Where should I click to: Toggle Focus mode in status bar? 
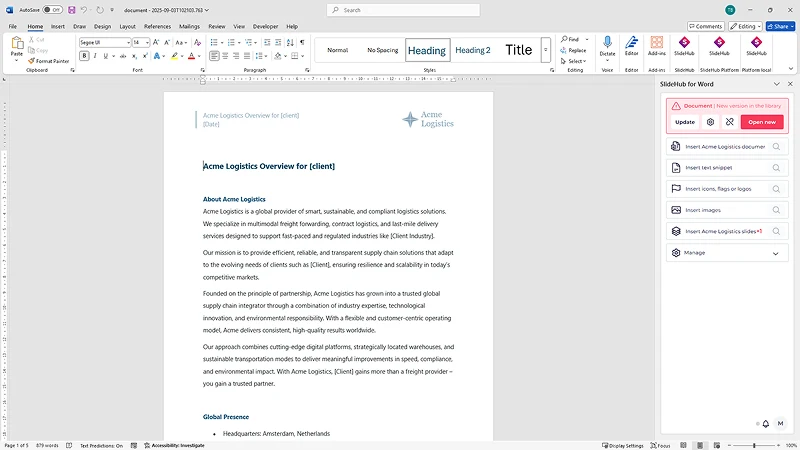coord(660,445)
